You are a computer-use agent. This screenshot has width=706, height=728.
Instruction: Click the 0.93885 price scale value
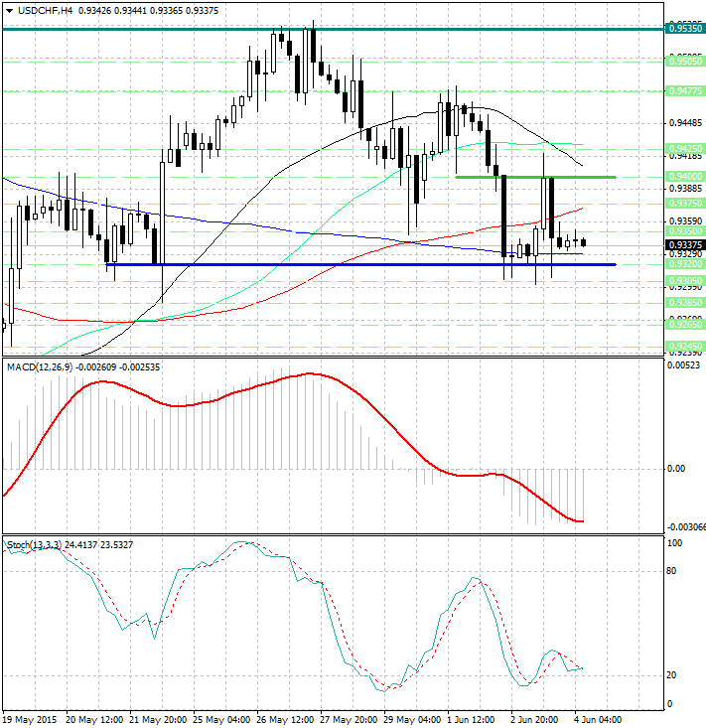pyautogui.click(x=685, y=189)
